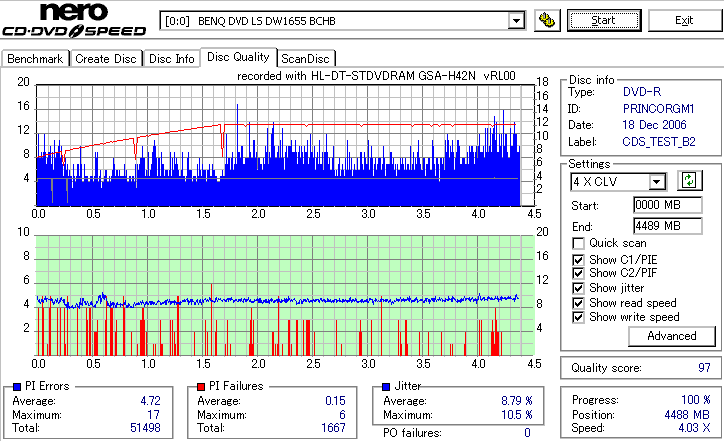Viewport: 724px width, 441px height.
Task: Click the disc type DVD-R
Action: (642, 92)
